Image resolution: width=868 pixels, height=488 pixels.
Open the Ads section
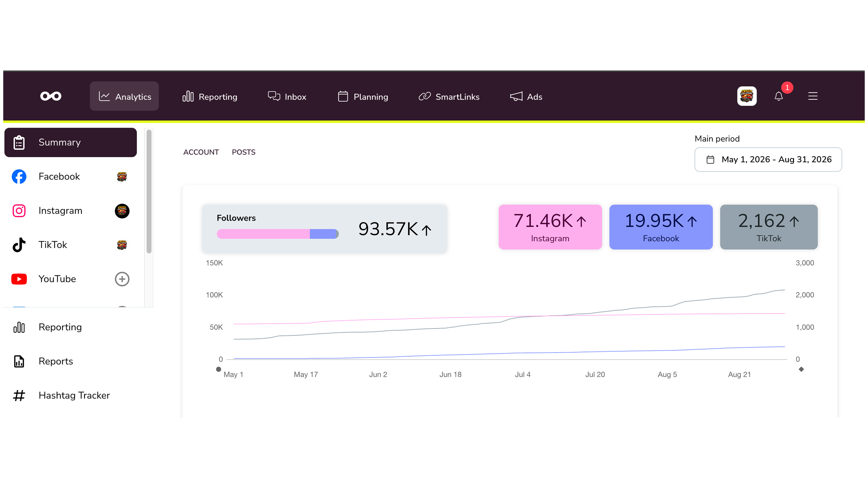pos(526,97)
